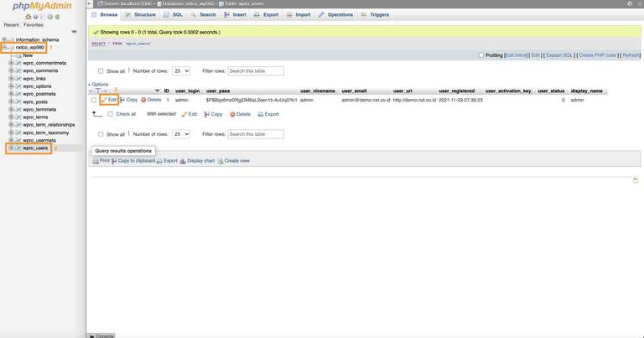This screenshot has height=338, width=644.
Task: Click the link/collapse icon above database tree
Action: (74, 32)
